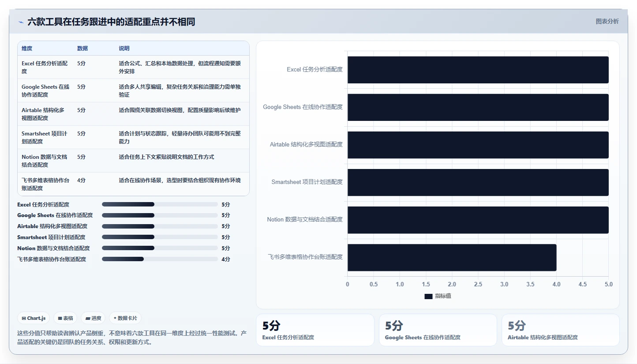The width and height of the screenshot is (637, 364).
Task: Select the 数据卡片 tag chip
Action: (125, 318)
